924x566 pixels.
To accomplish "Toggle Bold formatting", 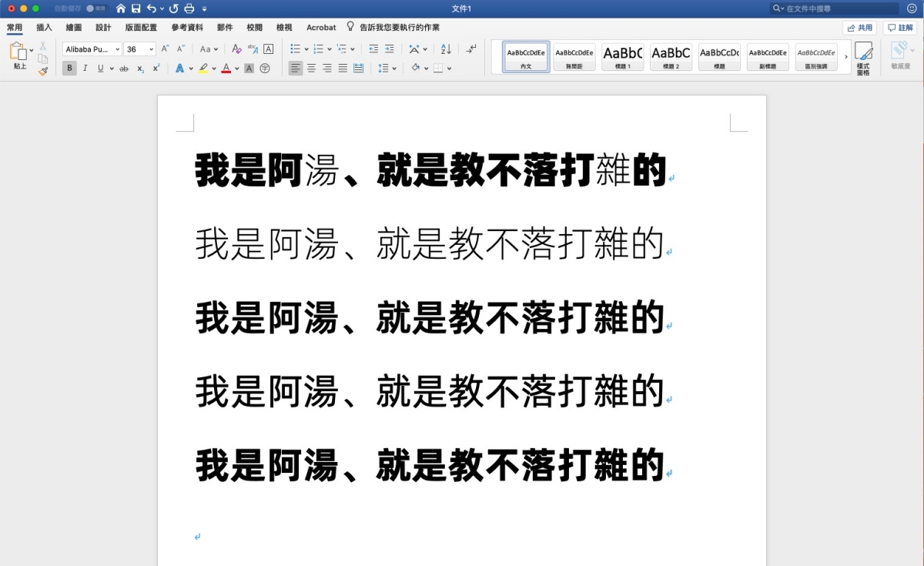I will 69,68.
